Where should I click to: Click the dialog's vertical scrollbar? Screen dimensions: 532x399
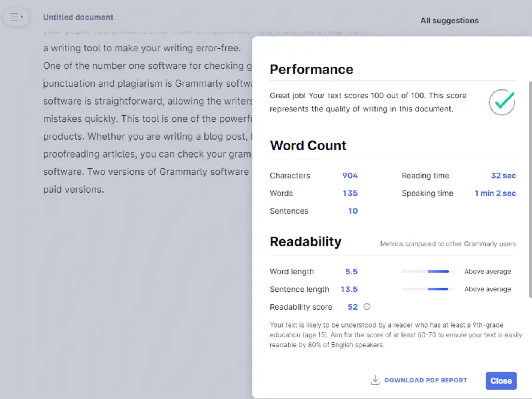530,190
